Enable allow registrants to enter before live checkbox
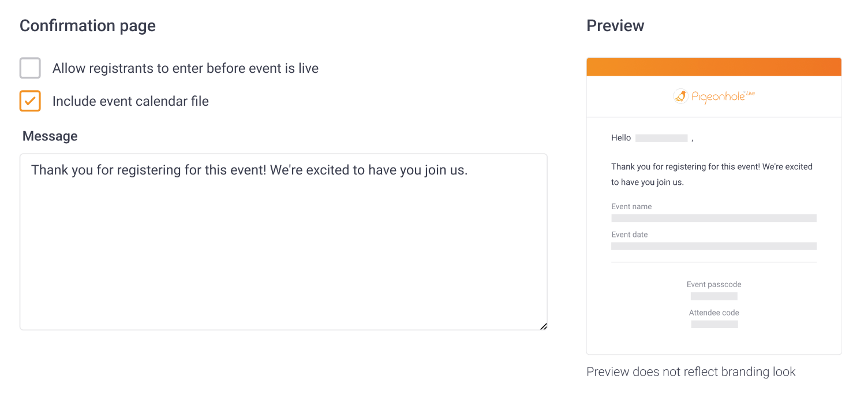 (x=30, y=68)
